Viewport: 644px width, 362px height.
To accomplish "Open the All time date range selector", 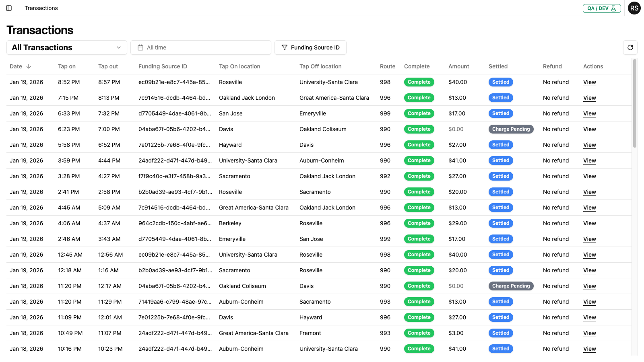I will click(x=201, y=47).
